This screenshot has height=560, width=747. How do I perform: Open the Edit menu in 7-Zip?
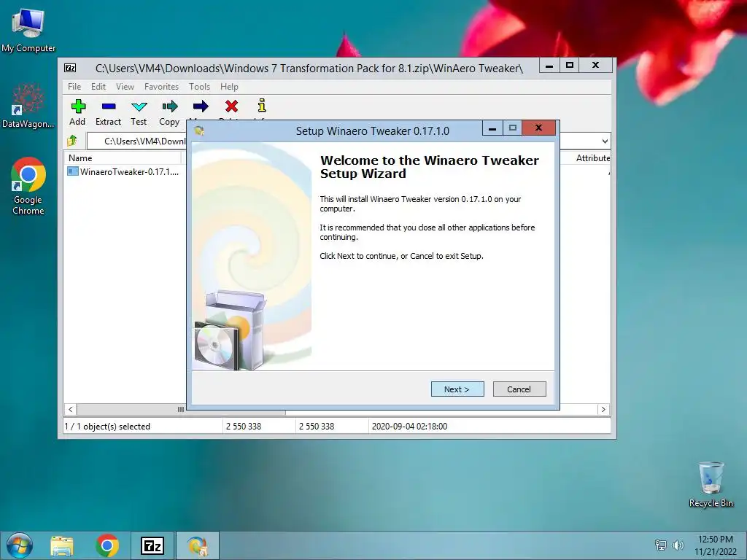98,87
